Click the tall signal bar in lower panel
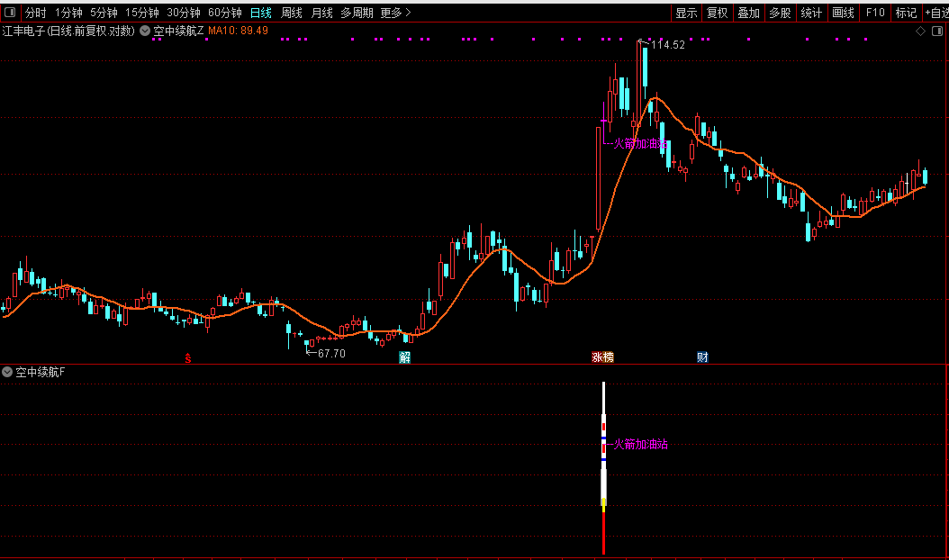 click(x=603, y=467)
